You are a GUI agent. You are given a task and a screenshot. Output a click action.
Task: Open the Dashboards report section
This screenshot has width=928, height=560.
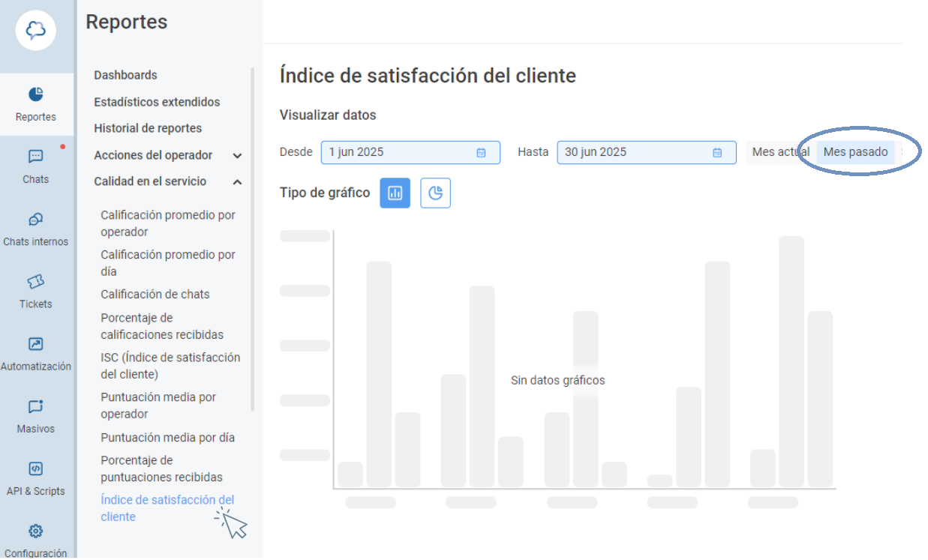(125, 75)
